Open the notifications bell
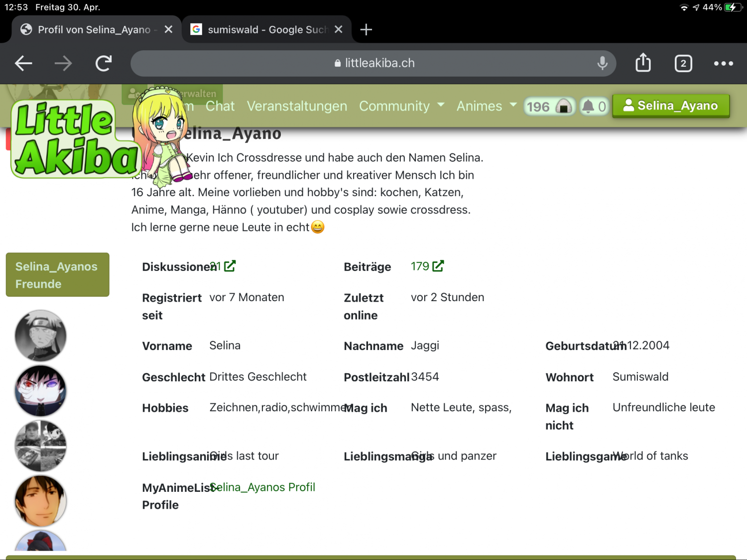Image resolution: width=747 pixels, height=560 pixels. [594, 107]
